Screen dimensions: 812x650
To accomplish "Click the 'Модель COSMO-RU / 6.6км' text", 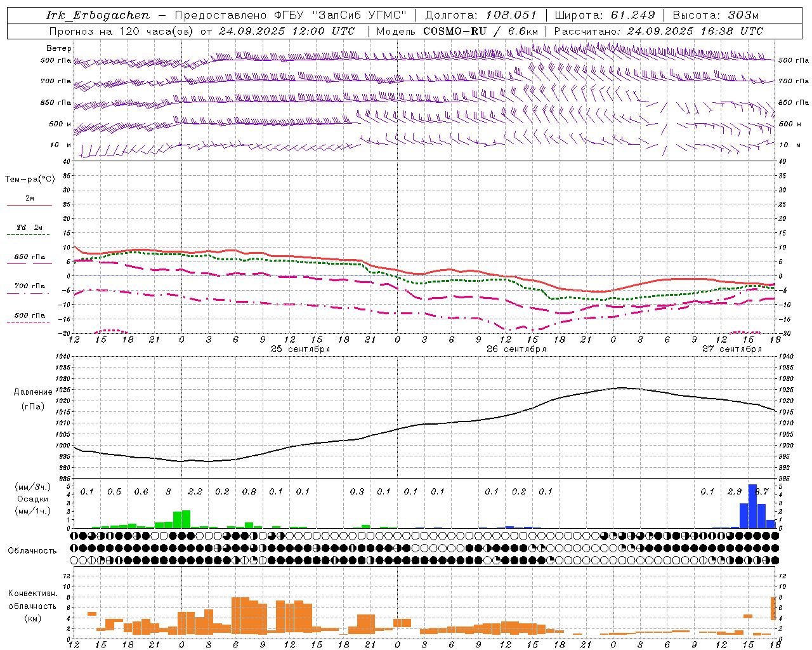I will click(457, 31).
